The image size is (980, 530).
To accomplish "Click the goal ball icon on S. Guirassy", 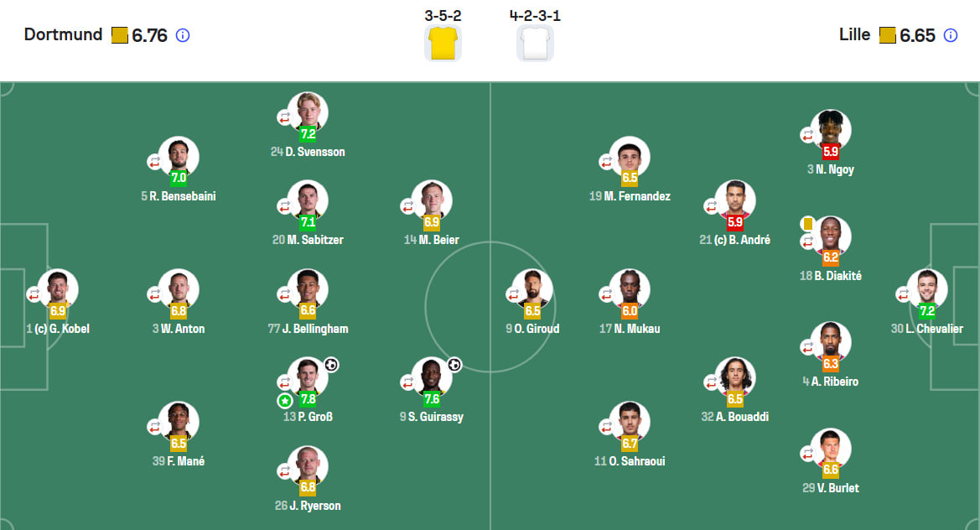I will tap(454, 364).
